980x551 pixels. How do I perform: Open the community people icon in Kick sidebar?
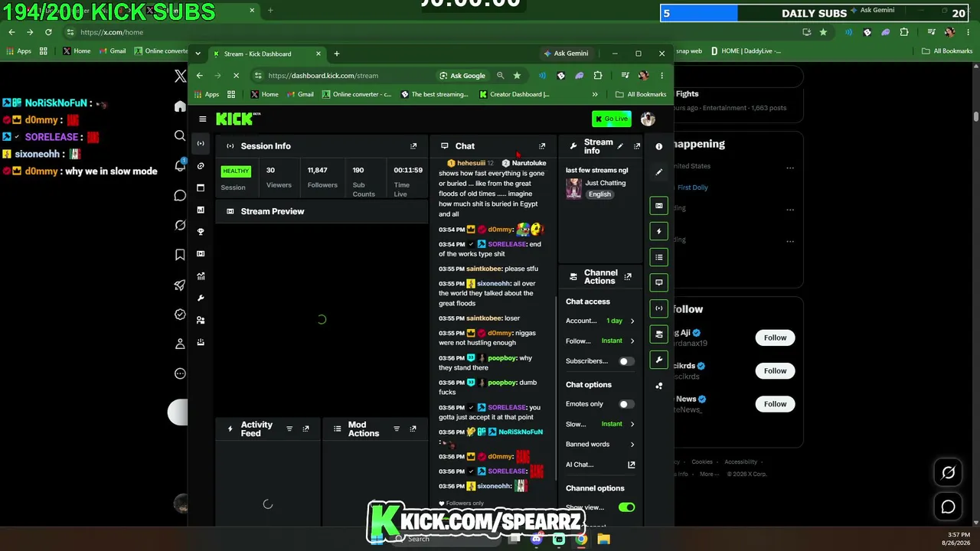click(201, 320)
